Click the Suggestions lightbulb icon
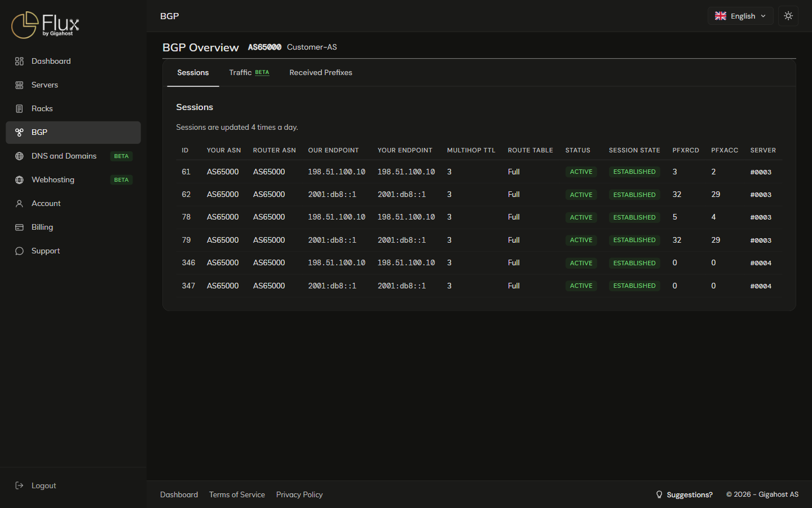Viewport: 812px width, 508px height. tap(659, 494)
